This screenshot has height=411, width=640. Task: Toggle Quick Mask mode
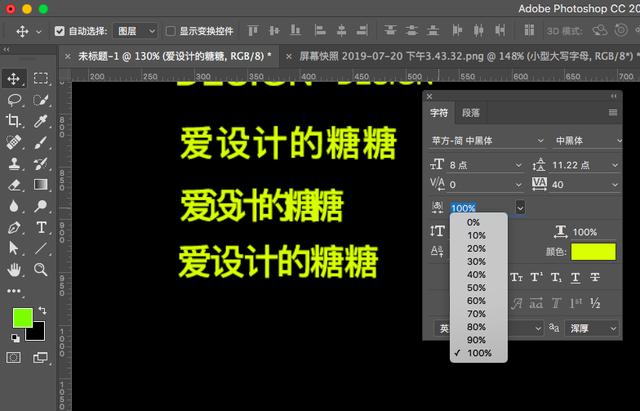click(13, 358)
